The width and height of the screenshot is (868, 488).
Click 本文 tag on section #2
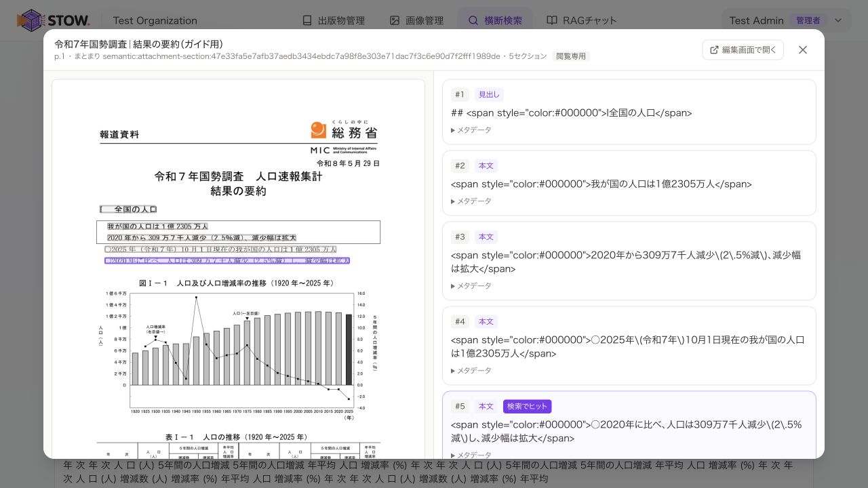coord(486,166)
